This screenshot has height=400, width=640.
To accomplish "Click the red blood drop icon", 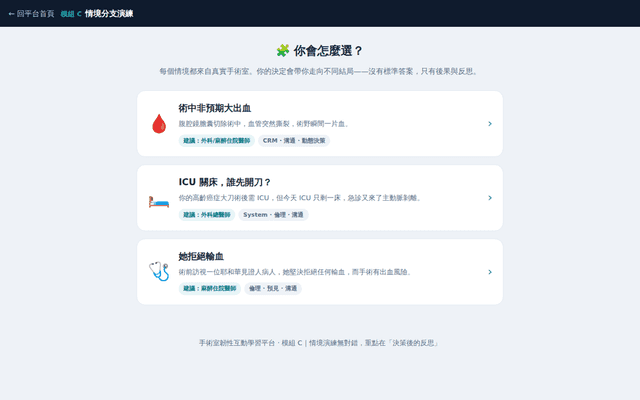I will coord(159,124).
